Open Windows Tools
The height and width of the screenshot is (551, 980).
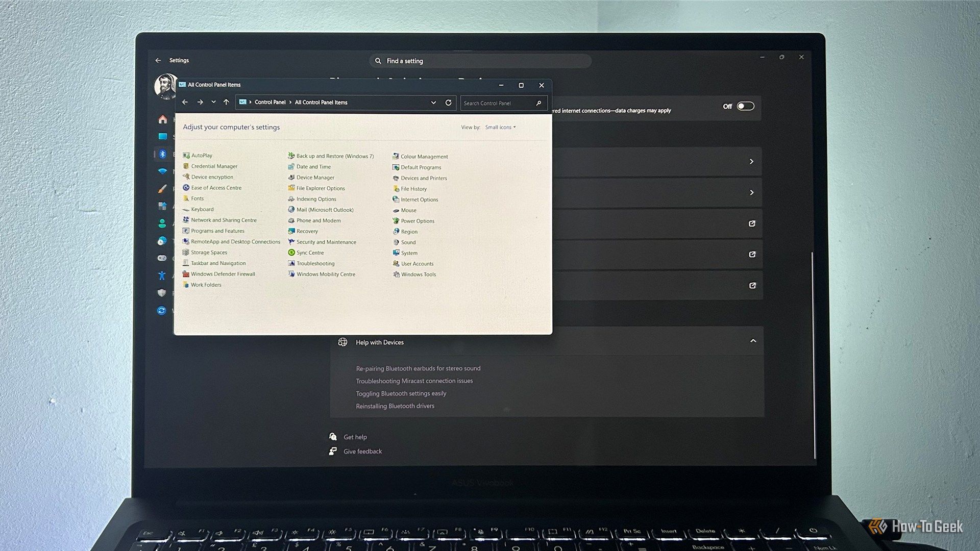pyautogui.click(x=414, y=274)
